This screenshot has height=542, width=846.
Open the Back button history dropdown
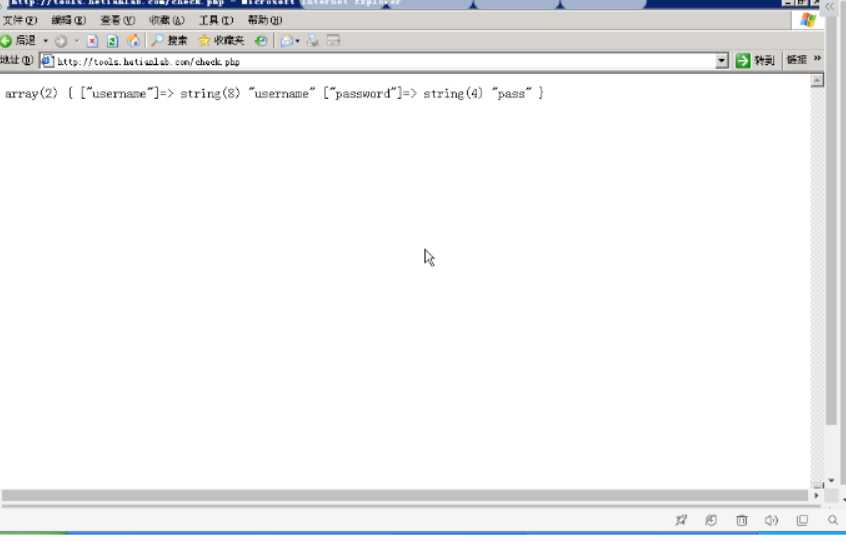click(x=45, y=41)
